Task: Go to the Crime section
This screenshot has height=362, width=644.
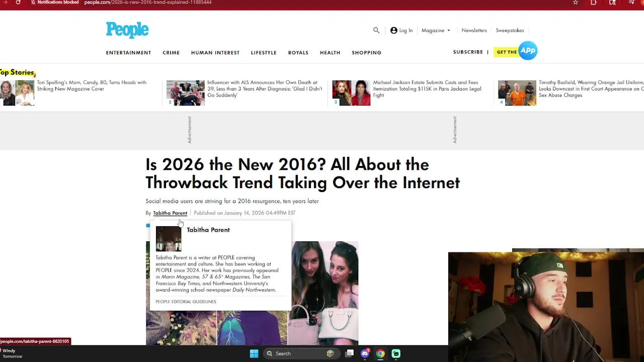Action: [171, 52]
